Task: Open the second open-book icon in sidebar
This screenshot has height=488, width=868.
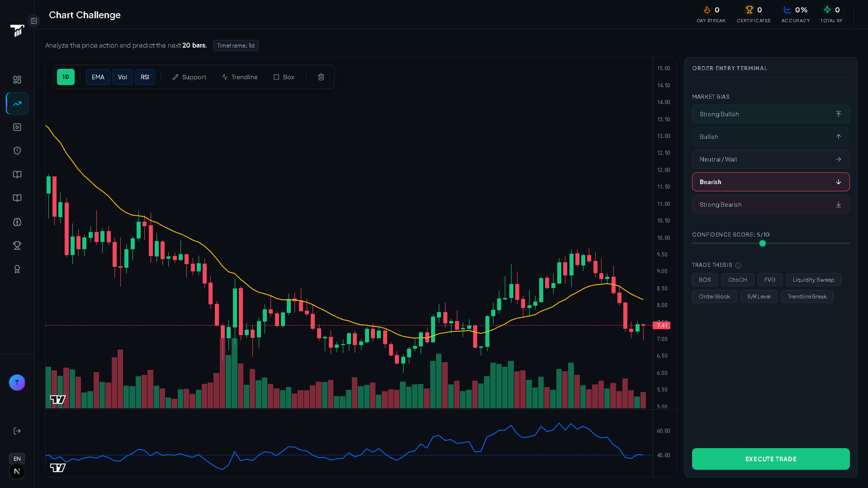Action: (17, 198)
